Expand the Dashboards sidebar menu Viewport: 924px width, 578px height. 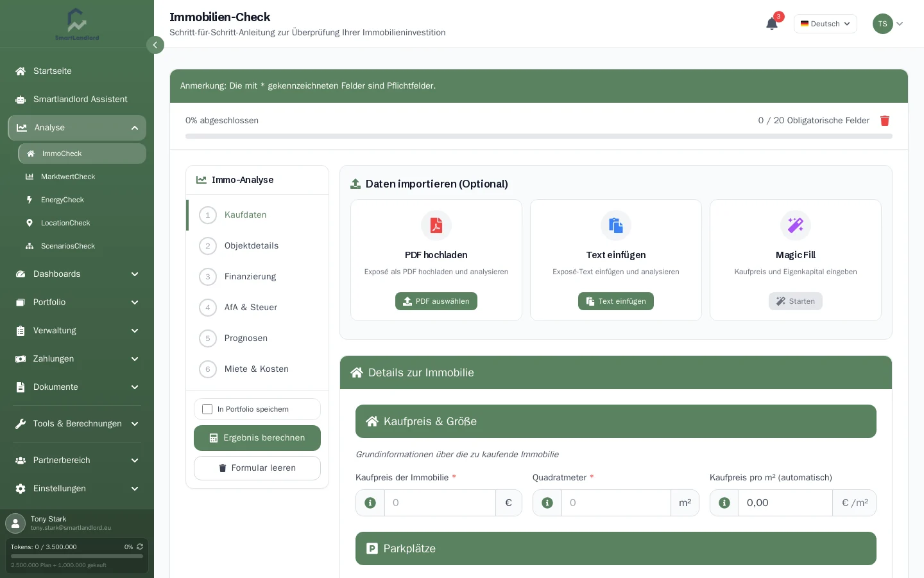[77, 274]
